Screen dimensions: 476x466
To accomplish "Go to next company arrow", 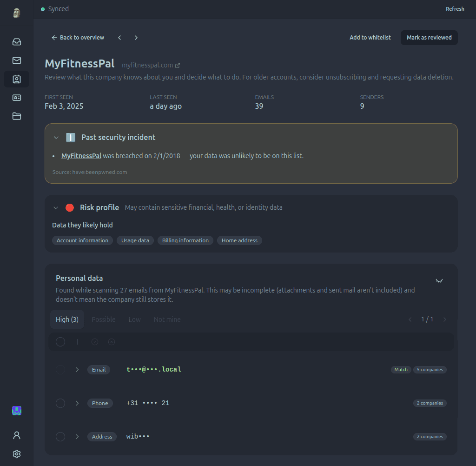I will coord(136,38).
